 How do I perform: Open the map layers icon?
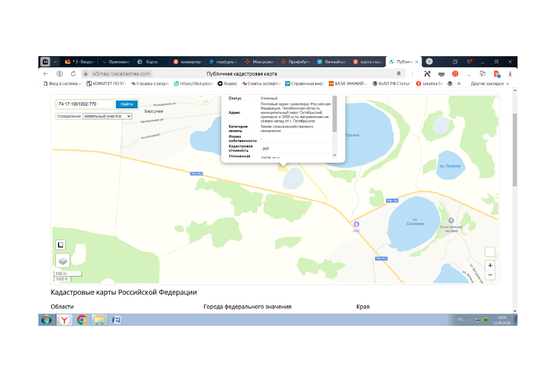point(63,260)
